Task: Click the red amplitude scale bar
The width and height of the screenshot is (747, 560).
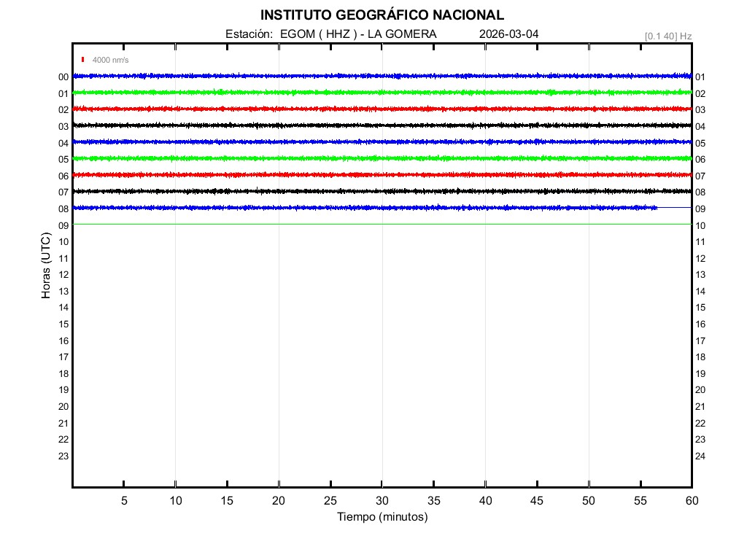Action: 84,60
